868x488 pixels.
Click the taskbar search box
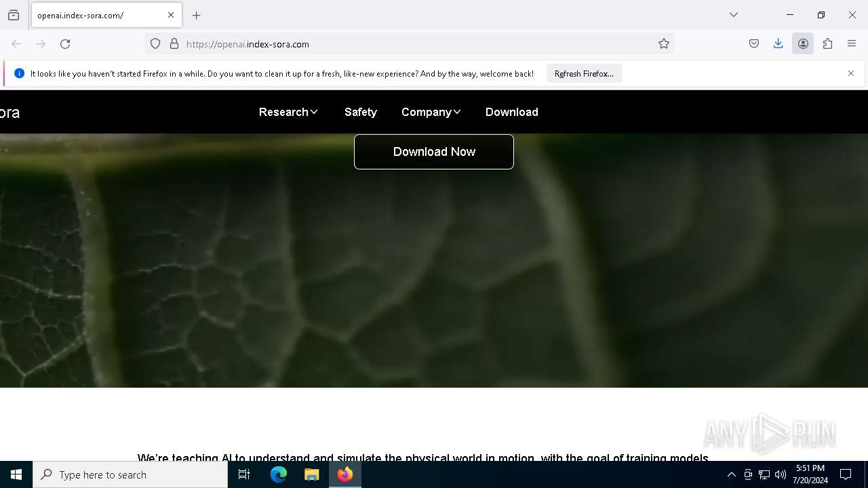click(130, 474)
